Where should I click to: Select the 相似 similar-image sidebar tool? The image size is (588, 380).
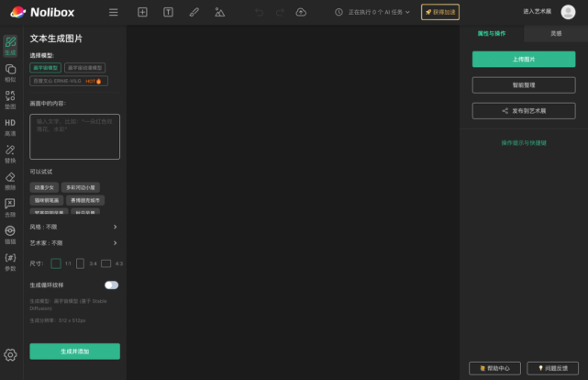point(10,73)
